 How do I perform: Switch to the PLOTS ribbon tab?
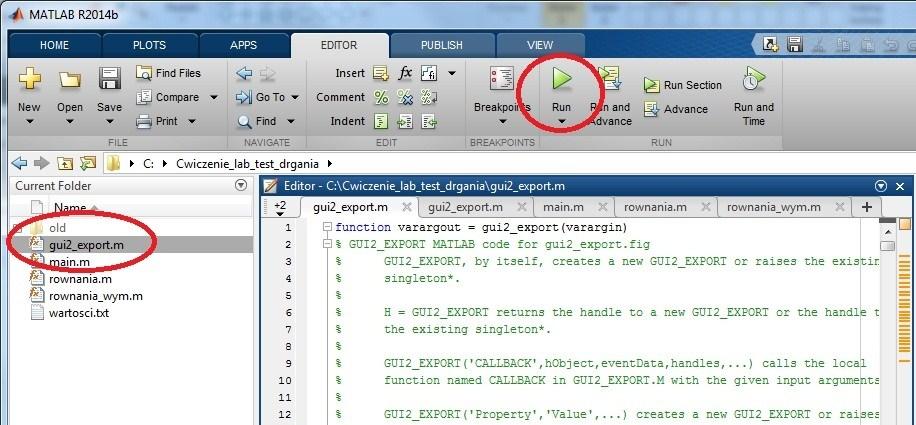pyautogui.click(x=150, y=45)
